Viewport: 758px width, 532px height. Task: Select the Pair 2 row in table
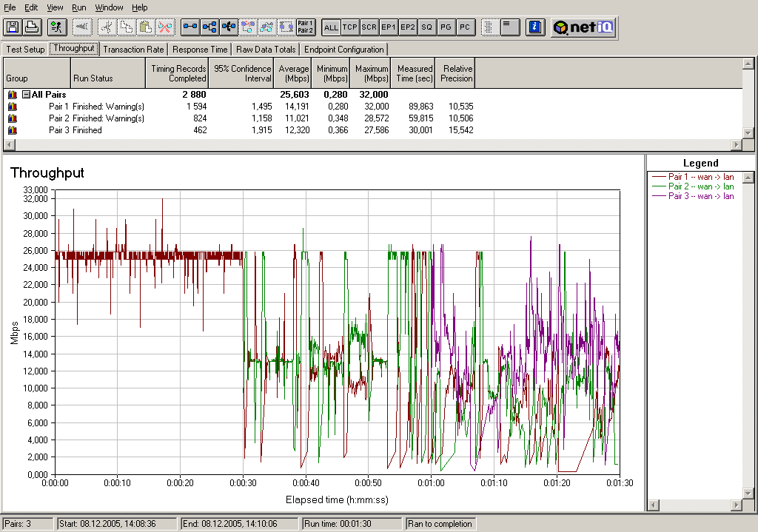point(59,118)
